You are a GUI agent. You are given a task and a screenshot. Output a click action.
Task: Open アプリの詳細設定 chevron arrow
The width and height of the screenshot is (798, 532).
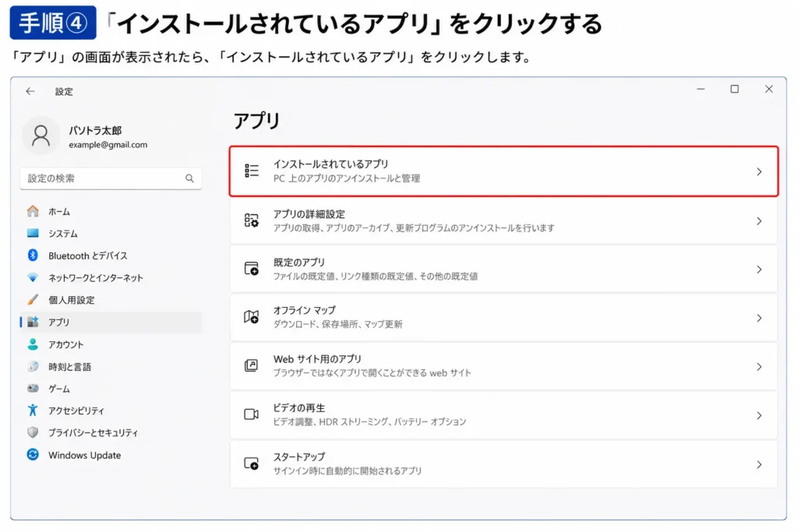[759, 221]
